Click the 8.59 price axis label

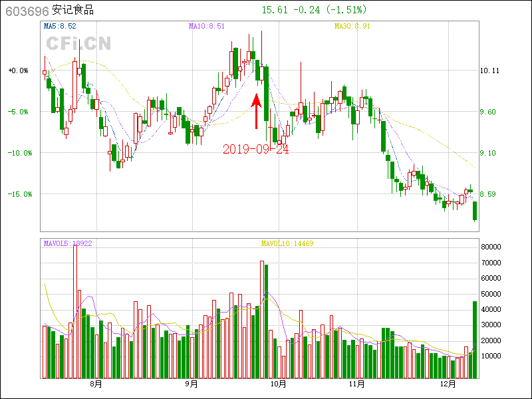pyautogui.click(x=489, y=194)
